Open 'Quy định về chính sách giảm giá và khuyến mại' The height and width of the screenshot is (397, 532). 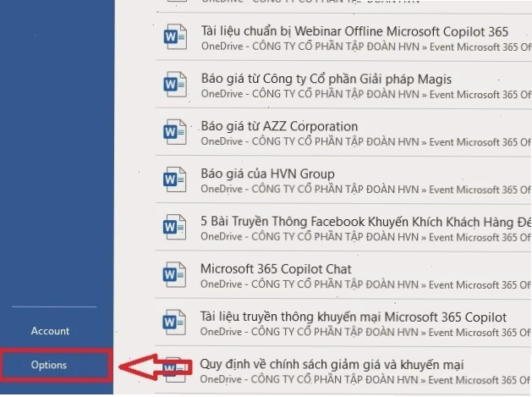pos(332,364)
